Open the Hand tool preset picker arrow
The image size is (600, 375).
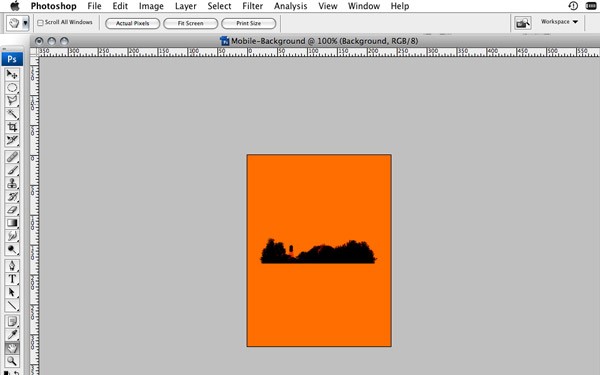click(25, 23)
